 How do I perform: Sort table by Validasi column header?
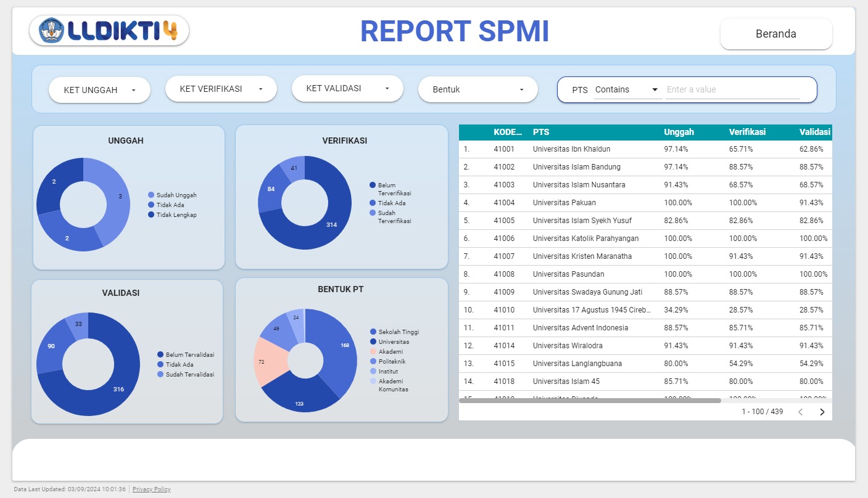815,132
